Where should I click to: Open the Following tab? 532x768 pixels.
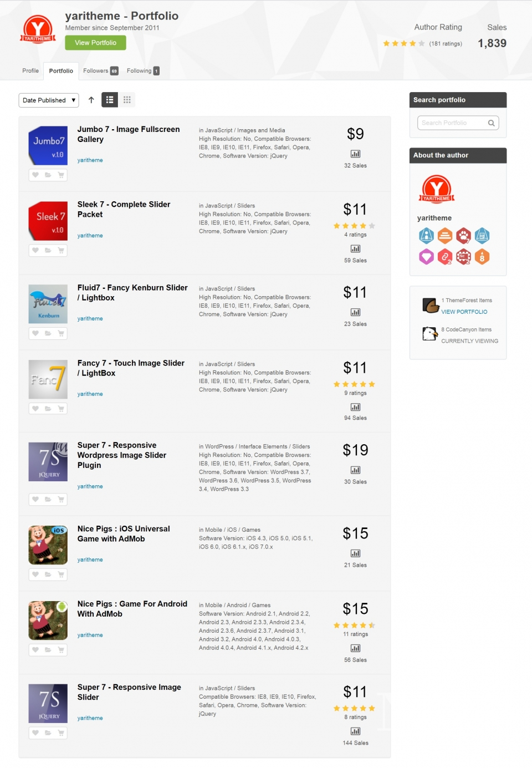click(x=142, y=71)
